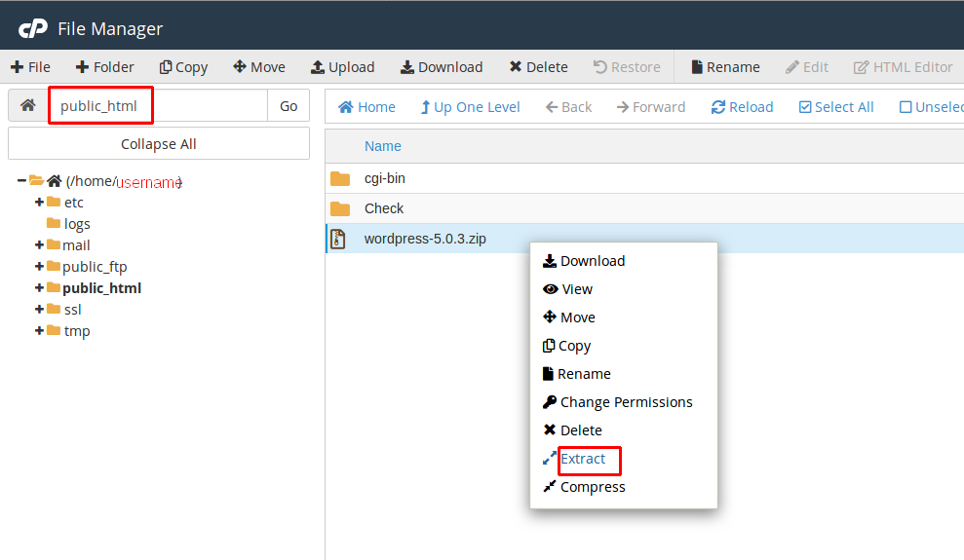The width and height of the screenshot is (964, 560).
Task: Create a new folder with Folder button
Action: [104, 67]
